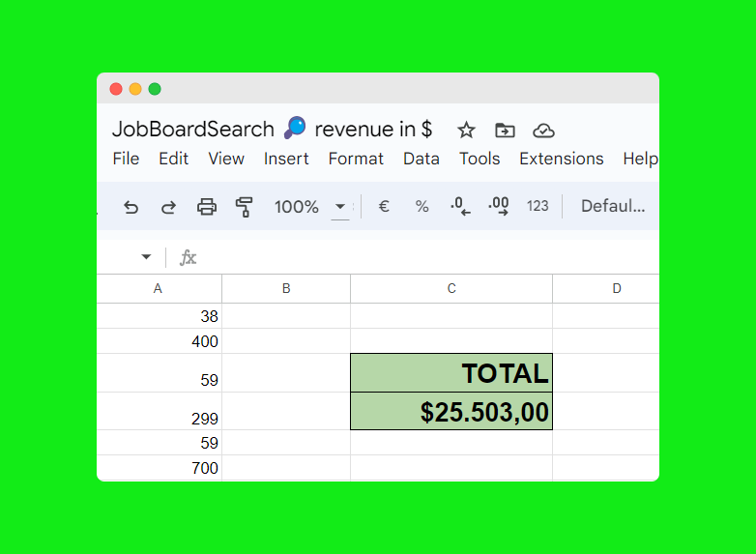756x554 pixels.
Task: Open the Data menu
Action: pos(421,159)
